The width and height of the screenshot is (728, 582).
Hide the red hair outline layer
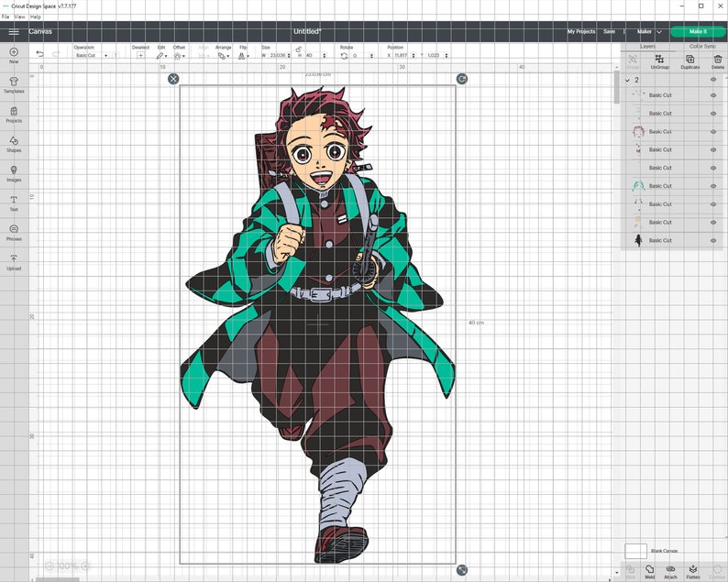click(x=713, y=132)
